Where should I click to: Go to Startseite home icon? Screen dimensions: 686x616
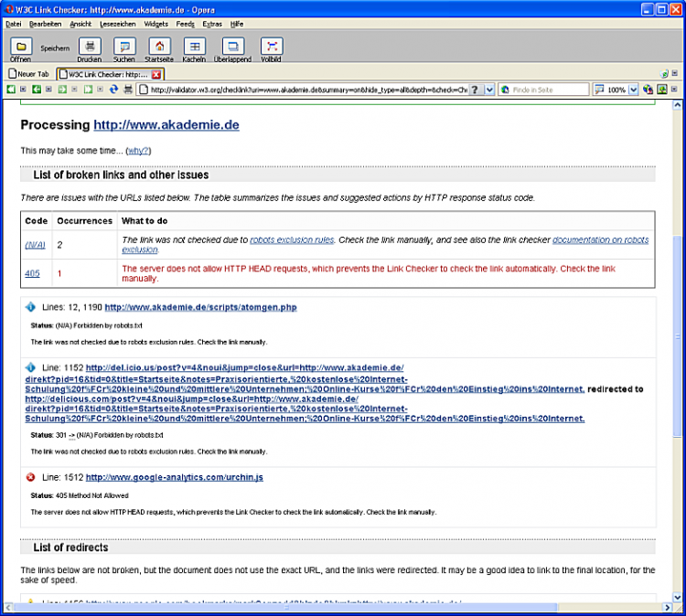158,47
